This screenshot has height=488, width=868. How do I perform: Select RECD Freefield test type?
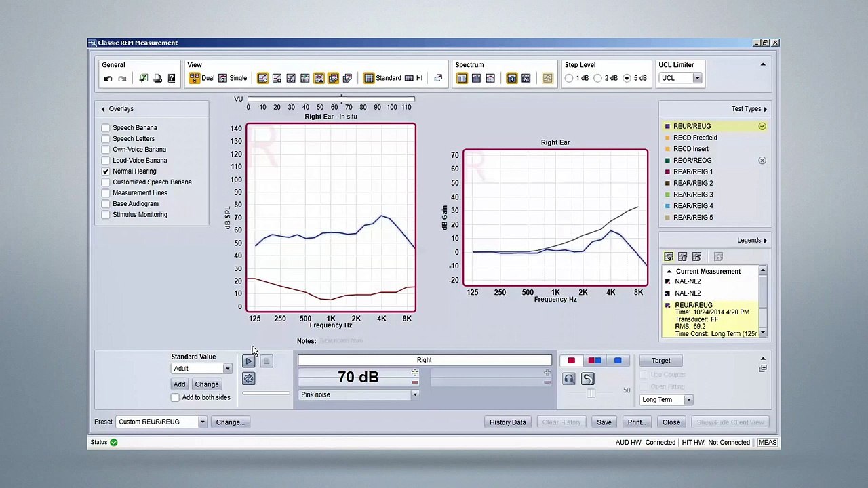[x=694, y=138]
